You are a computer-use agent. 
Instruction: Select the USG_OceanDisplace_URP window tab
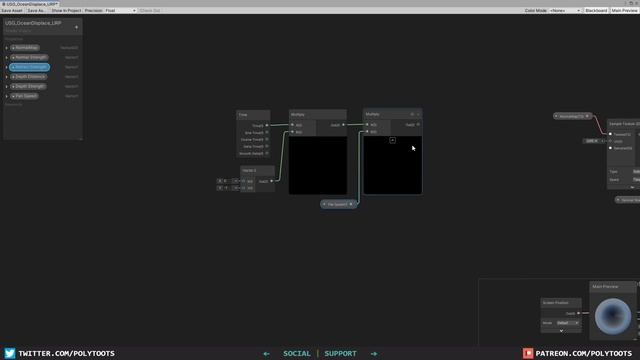tap(29, 4)
